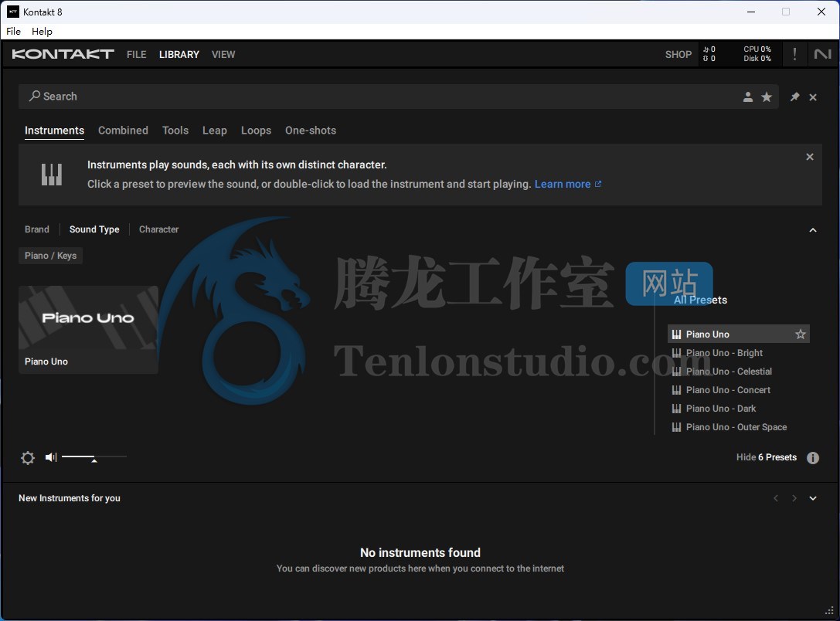Image resolution: width=840 pixels, height=621 pixels.
Task: Click the piano keys icon in banner
Action: pos(52,175)
